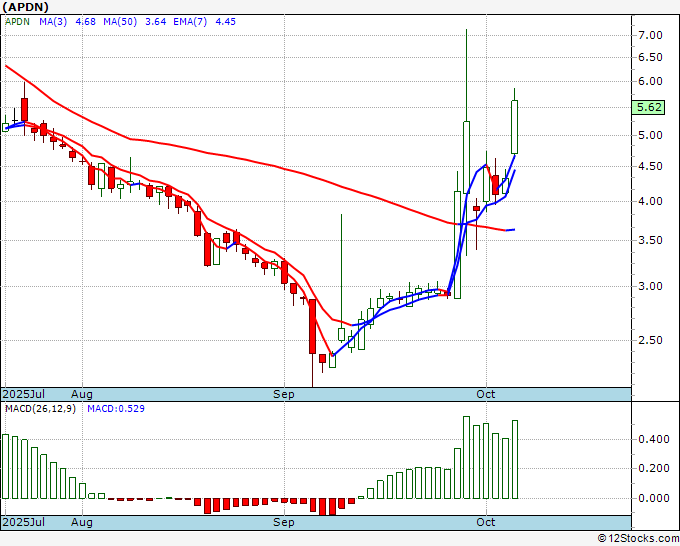Image resolution: width=680 pixels, height=546 pixels.
Task: Click the 3.00 price axis label
Action: (650, 286)
